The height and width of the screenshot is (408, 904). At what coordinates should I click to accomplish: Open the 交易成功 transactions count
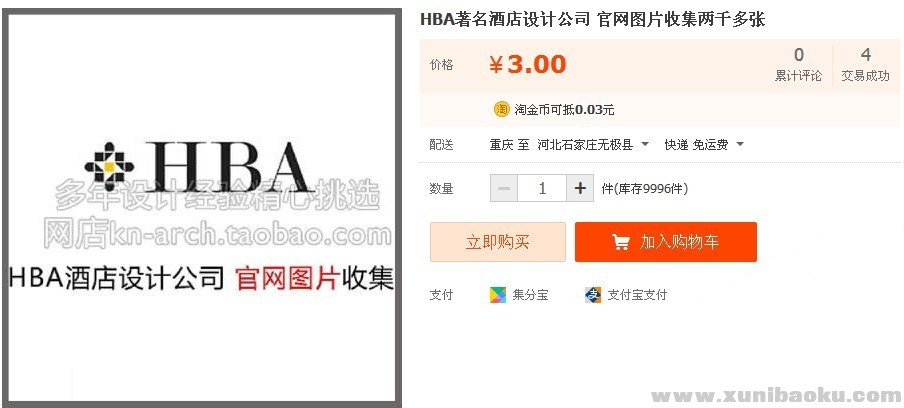click(x=865, y=65)
